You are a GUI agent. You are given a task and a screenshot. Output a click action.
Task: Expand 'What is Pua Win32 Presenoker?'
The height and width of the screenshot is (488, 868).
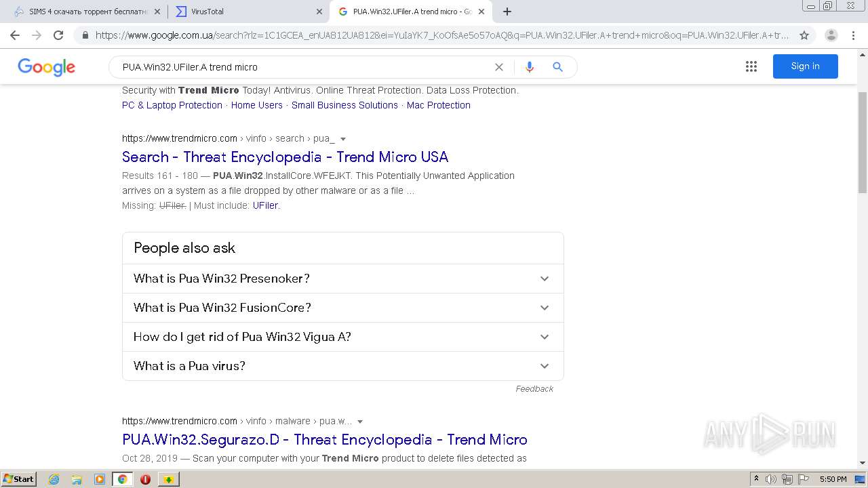tap(342, 279)
